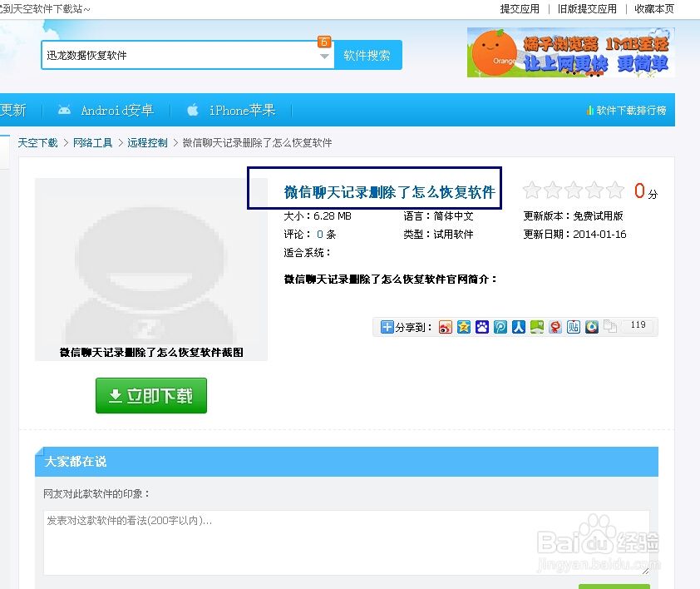Image resolution: width=700 pixels, height=589 pixels.
Task: Rate software with third star
Action: [574, 191]
